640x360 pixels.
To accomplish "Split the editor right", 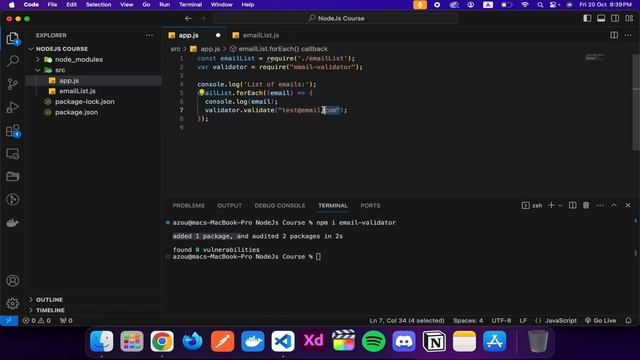I will pyautogui.click(x=614, y=35).
